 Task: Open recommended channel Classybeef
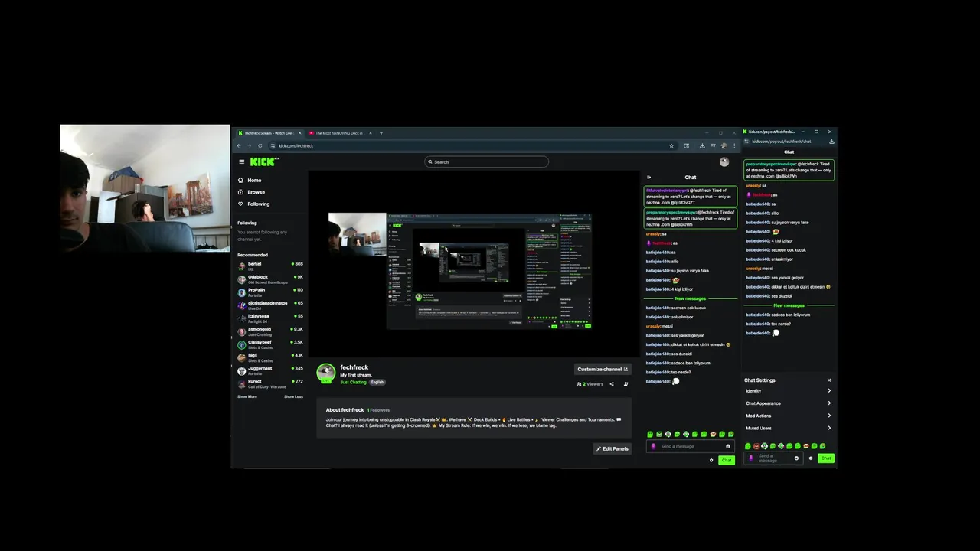[270, 344]
